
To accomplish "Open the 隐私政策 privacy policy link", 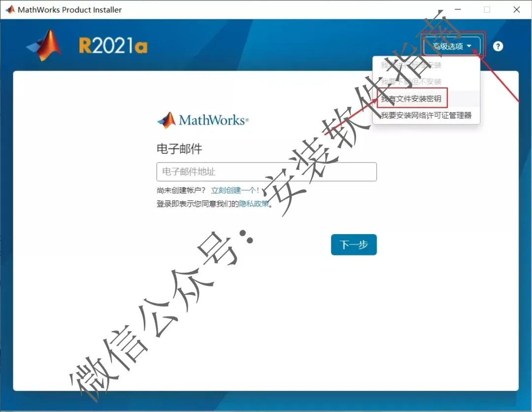I will point(254,204).
